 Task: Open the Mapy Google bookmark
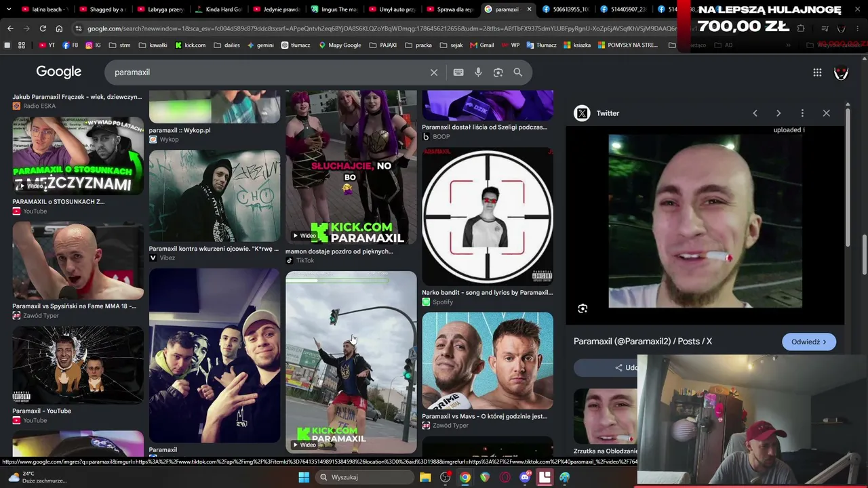click(x=339, y=45)
